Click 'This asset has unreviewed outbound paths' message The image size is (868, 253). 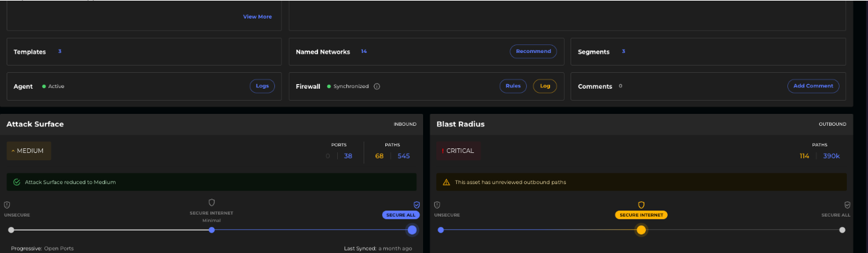coord(510,182)
